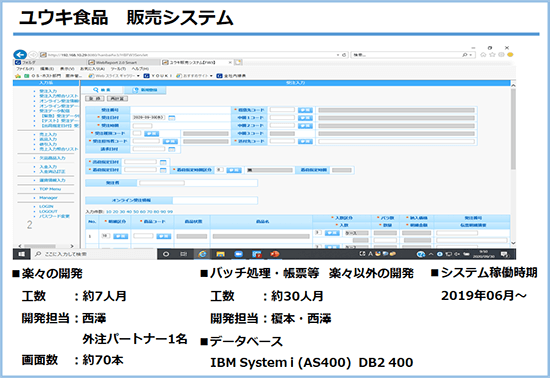
Task: Open File Explorer from the taskbar
Action: (220, 254)
